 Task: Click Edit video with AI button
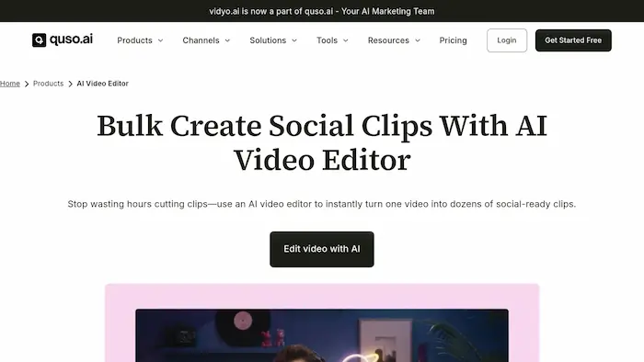[322, 249]
